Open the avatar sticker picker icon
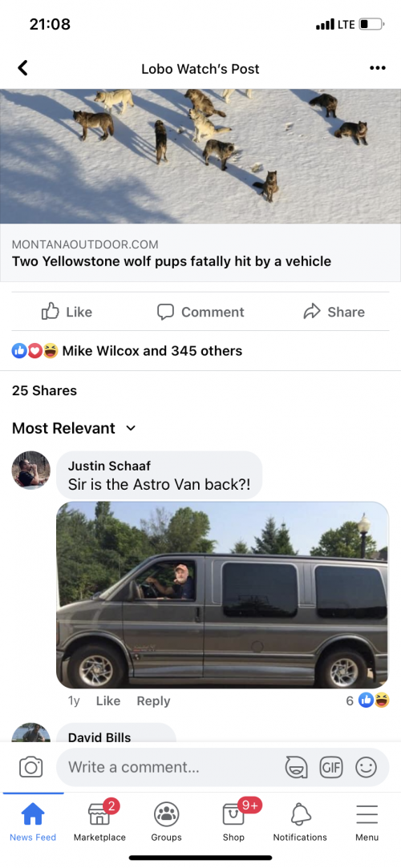Image resolution: width=401 pixels, height=868 pixels. (296, 767)
